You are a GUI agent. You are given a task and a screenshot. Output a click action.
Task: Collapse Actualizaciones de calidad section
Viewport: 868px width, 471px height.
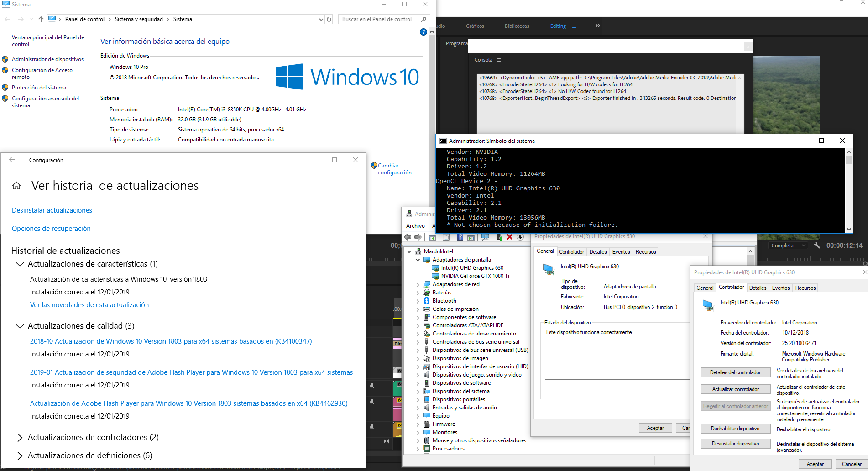20,326
